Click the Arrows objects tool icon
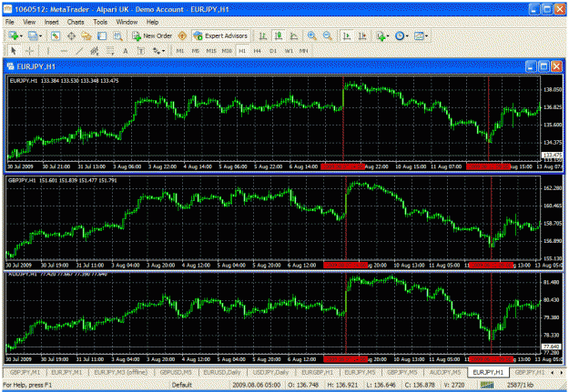 click(x=157, y=51)
